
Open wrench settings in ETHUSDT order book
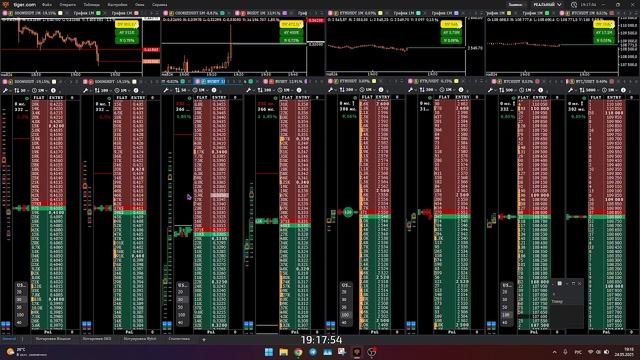click(330, 90)
